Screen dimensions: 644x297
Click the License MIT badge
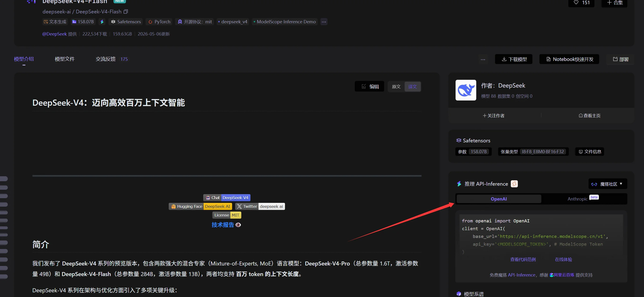[x=227, y=215]
